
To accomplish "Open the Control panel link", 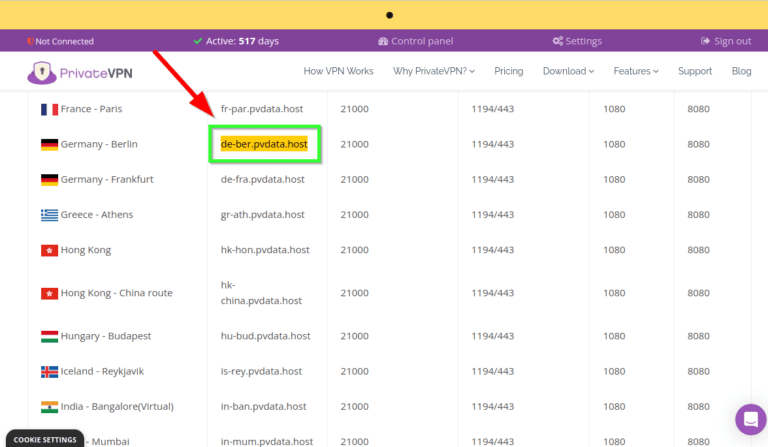I will (415, 41).
